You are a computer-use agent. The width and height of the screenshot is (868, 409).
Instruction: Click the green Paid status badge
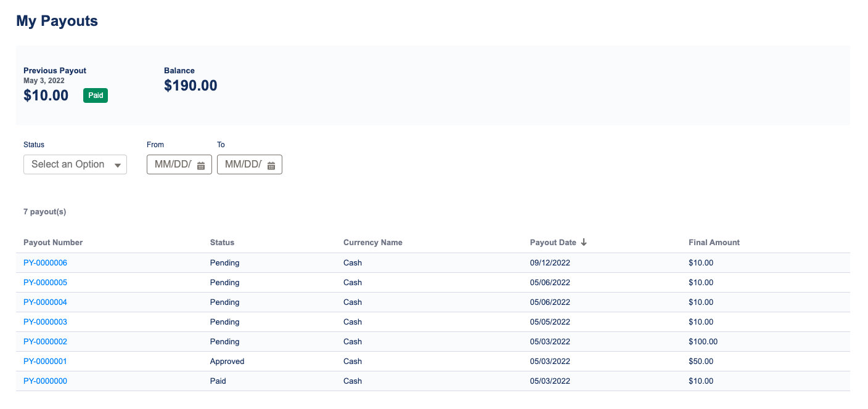(96, 95)
